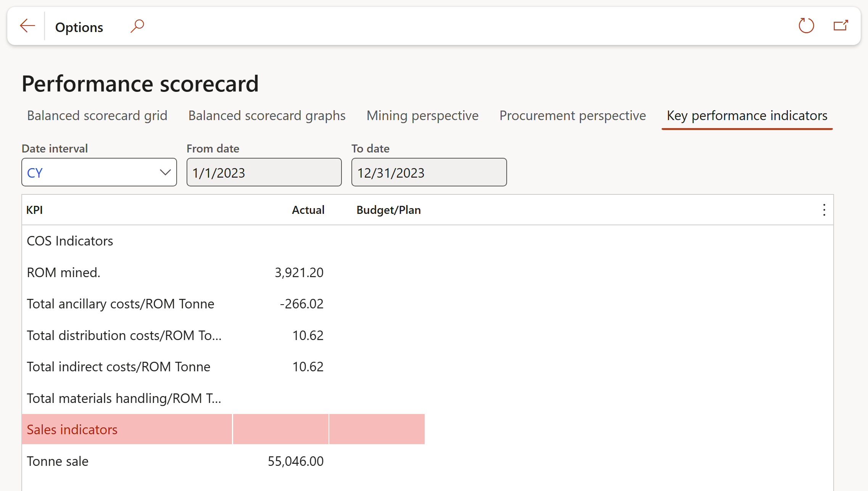The width and height of the screenshot is (868, 491).
Task: Select the ROM mined. row
Action: [223, 273]
